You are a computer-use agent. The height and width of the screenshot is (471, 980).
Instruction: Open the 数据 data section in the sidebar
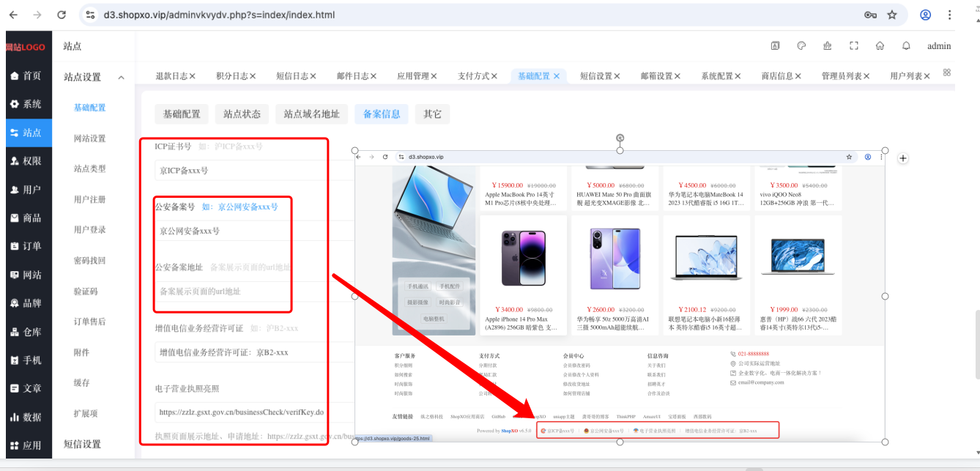26,417
